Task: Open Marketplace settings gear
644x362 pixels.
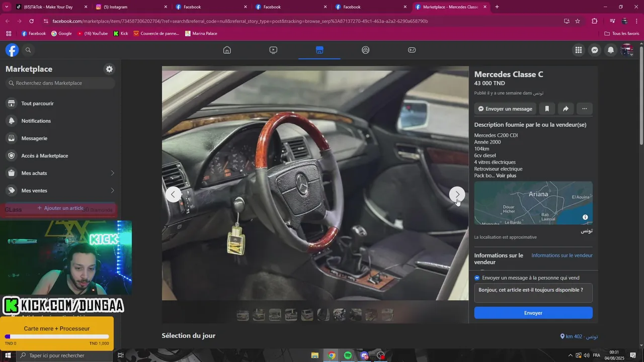Action: point(109,69)
